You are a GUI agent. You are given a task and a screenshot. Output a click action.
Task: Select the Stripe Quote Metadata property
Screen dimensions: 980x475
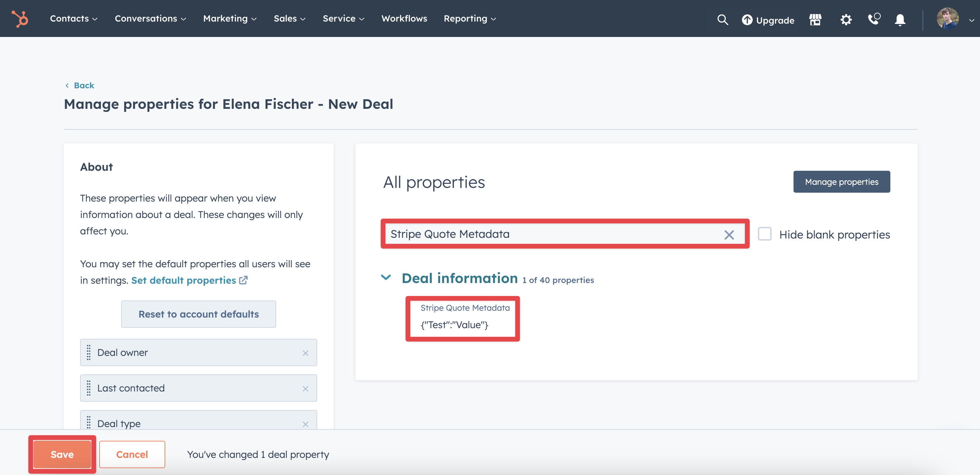465,308
